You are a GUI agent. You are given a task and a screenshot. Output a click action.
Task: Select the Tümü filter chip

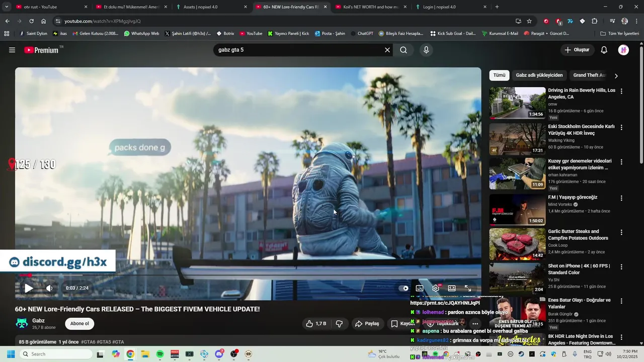click(499, 75)
